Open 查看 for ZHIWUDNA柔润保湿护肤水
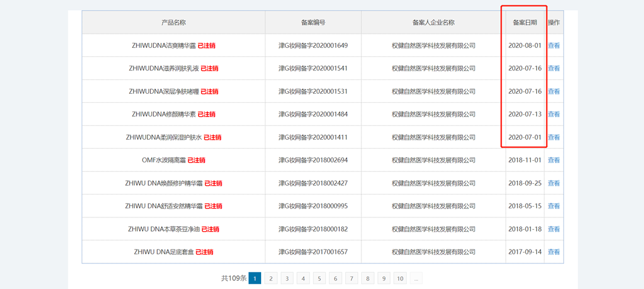The image size is (644, 289). click(x=553, y=137)
